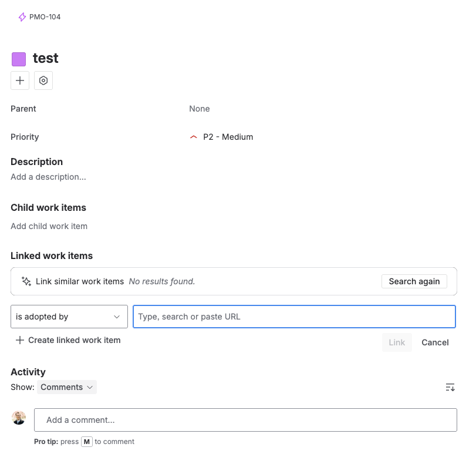The image size is (476, 464).
Task: Click the red priority chevron icon
Action: click(194, 137)
